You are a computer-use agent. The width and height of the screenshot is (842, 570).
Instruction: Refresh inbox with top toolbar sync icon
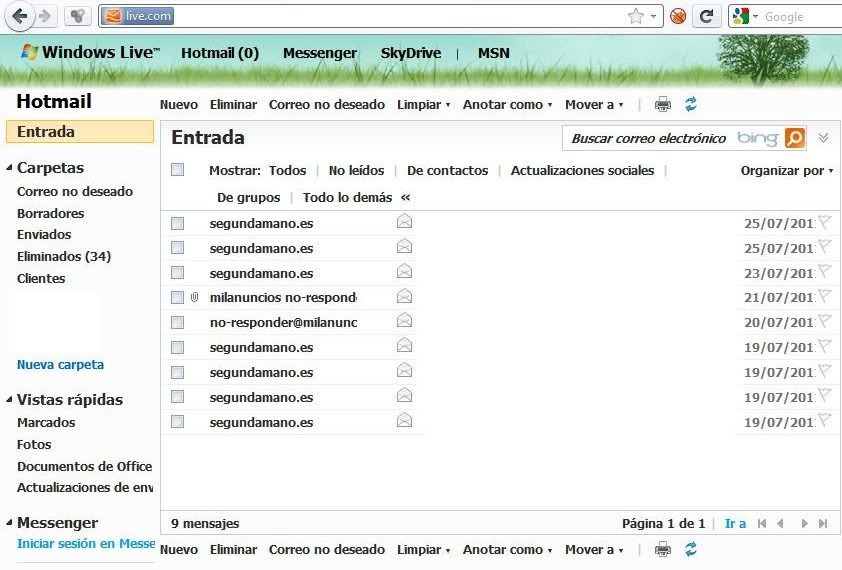(691, 104)
